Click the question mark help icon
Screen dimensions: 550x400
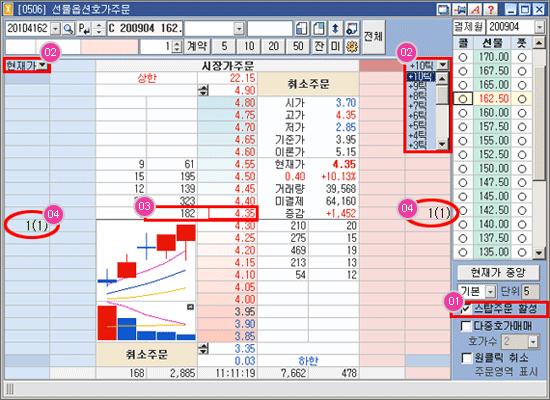pos(491,9)
